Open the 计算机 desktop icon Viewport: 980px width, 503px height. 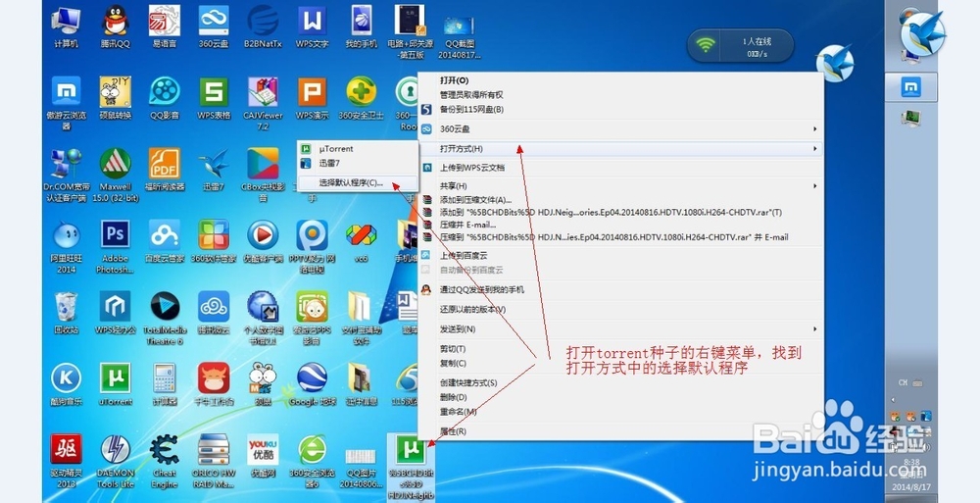tap(67, 26)
